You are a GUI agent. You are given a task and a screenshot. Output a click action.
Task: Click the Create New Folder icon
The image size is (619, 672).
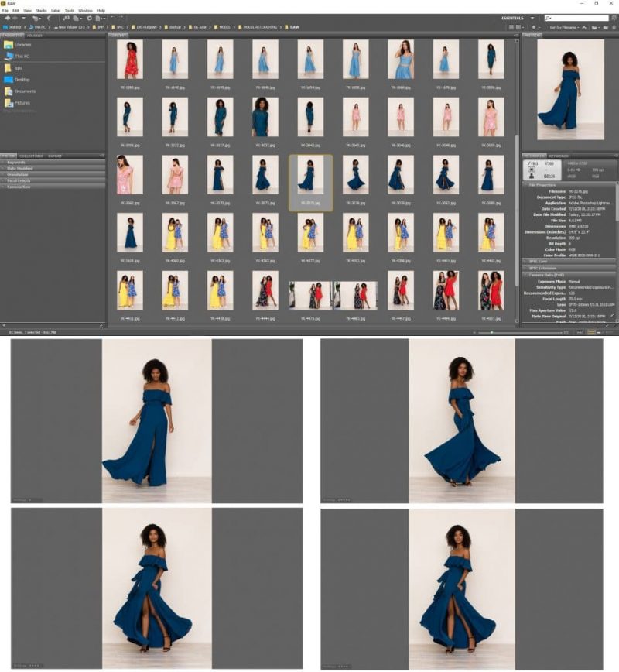tap(606, 26)
